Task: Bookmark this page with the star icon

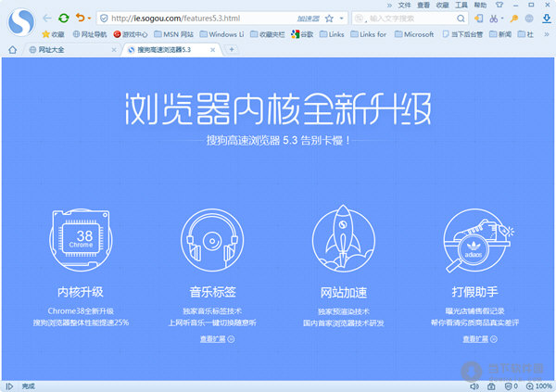Action: point(329,19)
